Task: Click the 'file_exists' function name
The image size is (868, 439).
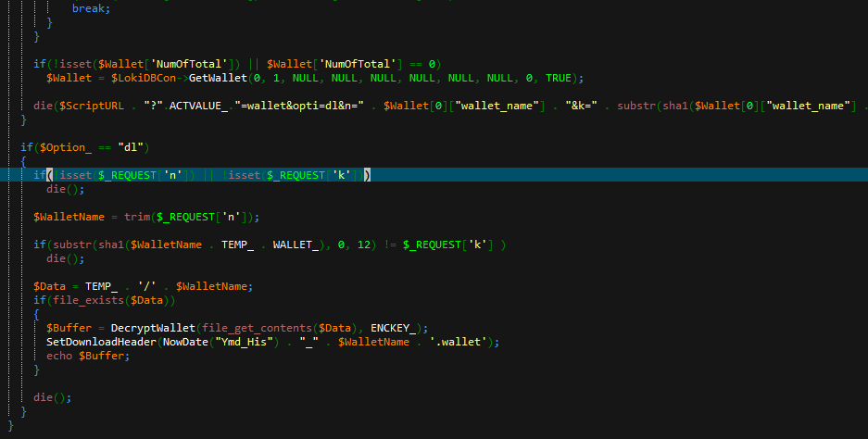Action: click(89, 300)
